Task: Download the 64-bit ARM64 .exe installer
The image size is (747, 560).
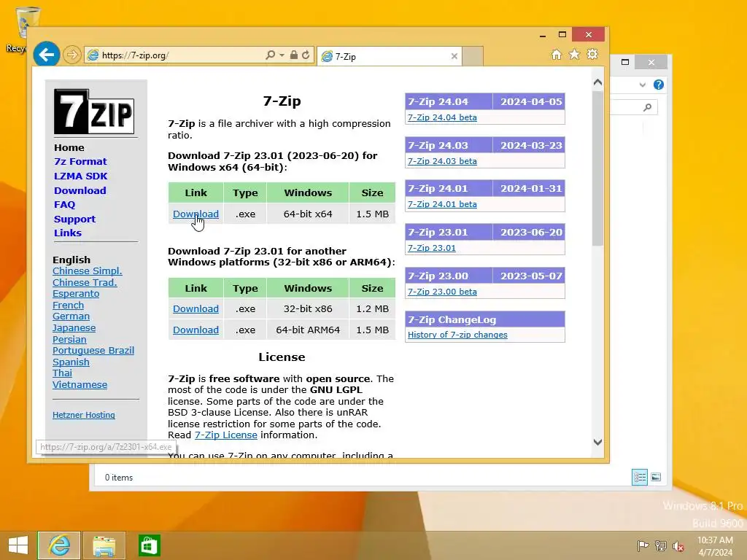Action: point(196,330)
